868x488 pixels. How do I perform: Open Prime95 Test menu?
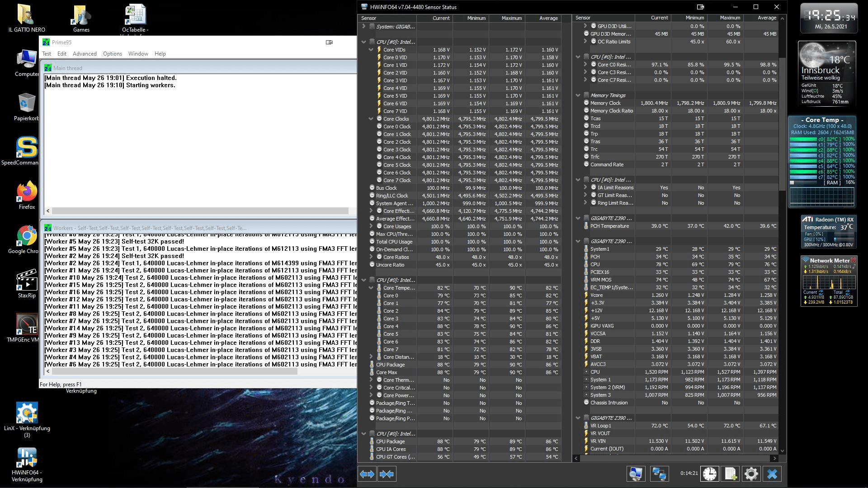click(x=47, y=53)
